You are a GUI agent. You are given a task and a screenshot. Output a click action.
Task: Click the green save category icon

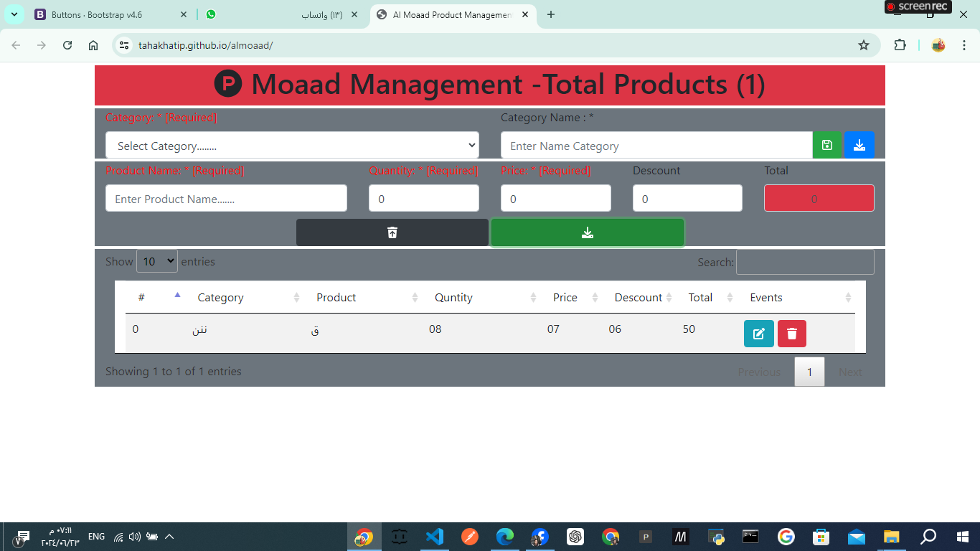(x=827, y=145)
